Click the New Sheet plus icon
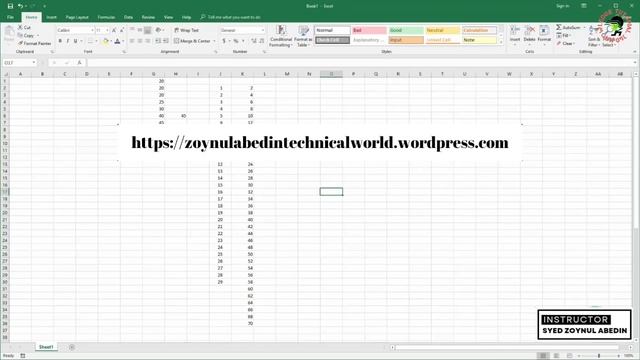The width and height of the screenshot is (640, 360). tap(72, 347)
